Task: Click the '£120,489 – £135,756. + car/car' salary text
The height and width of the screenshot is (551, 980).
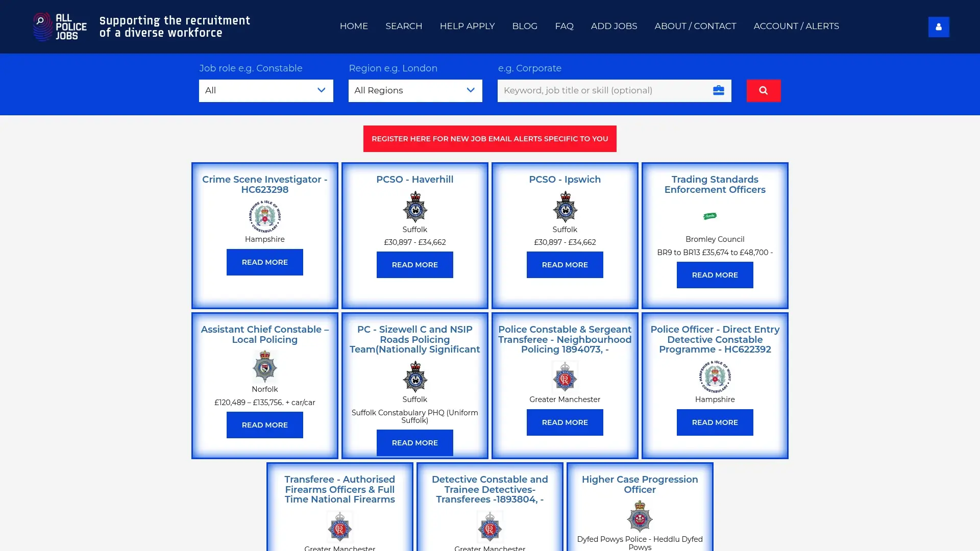Action: tap(265, 403)
